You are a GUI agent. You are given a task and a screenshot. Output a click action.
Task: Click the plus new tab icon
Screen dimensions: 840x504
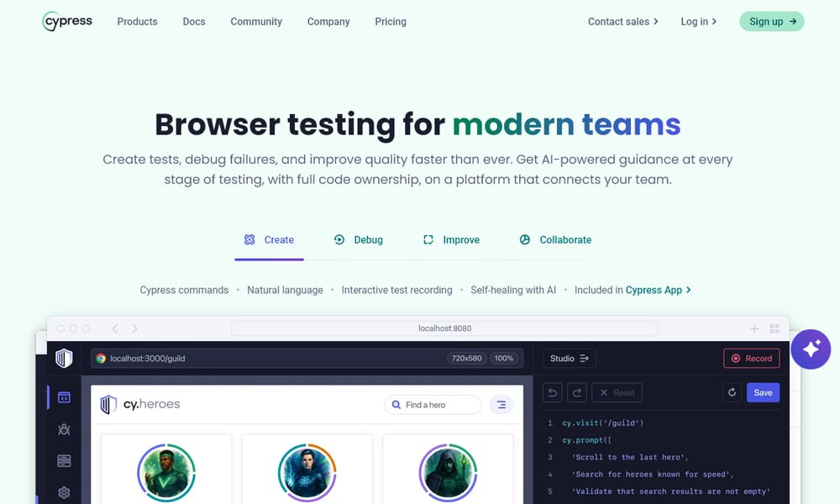pyautogui.click(x=753, y=328)
